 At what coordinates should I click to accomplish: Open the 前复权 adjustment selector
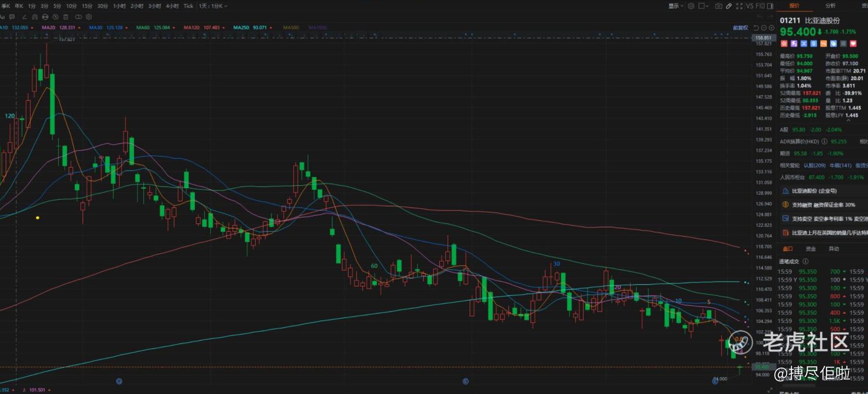click(741, 28)
